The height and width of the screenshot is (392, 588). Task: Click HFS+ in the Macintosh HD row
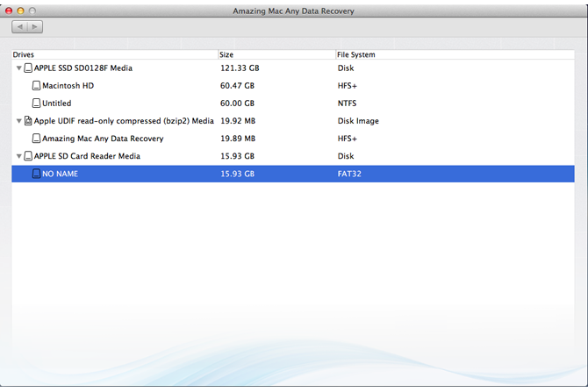(x=348, y=85)
